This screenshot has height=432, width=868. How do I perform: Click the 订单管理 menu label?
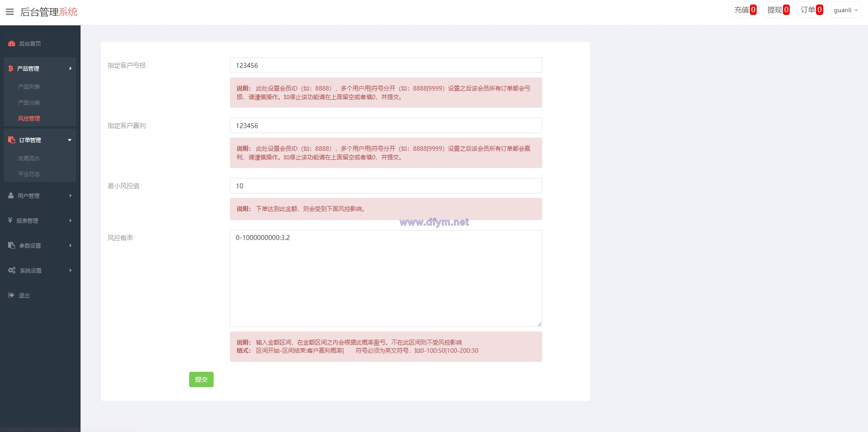click(x=30, y=140)
